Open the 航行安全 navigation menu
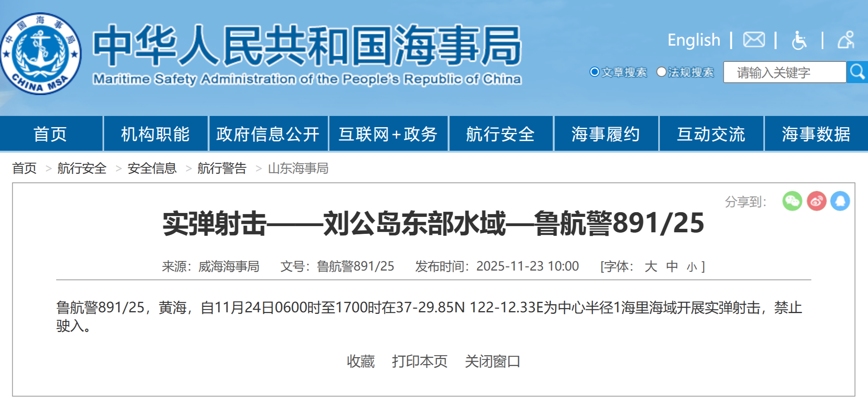868x407 pixels. click(500, 134)
